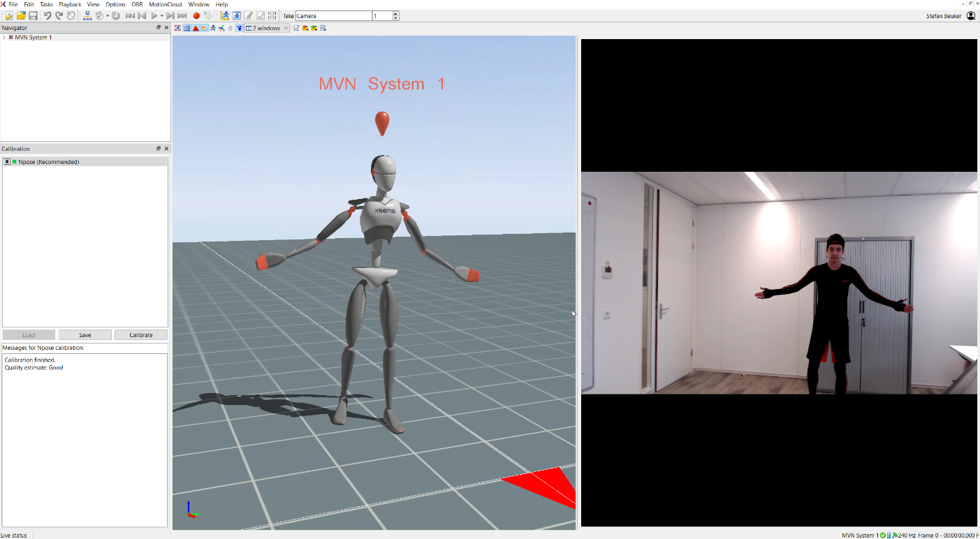The width and height of the screenshot is (980, 539).
Task: Click the tag marker icon beside Record
Action: click(x=208, y=15)
